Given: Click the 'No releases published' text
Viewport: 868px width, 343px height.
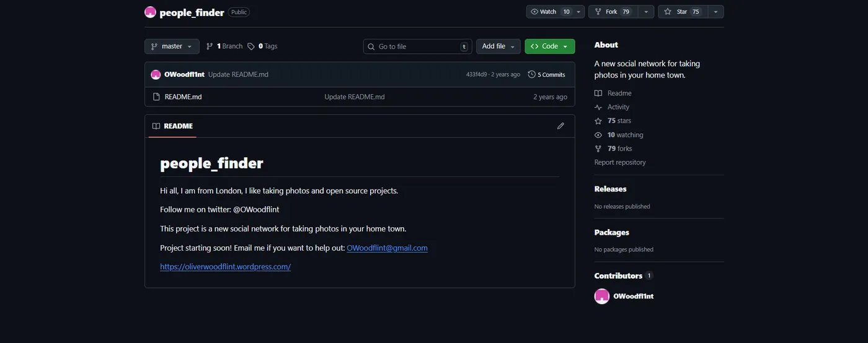Looking at the screenshot, I should pos(622,206).
